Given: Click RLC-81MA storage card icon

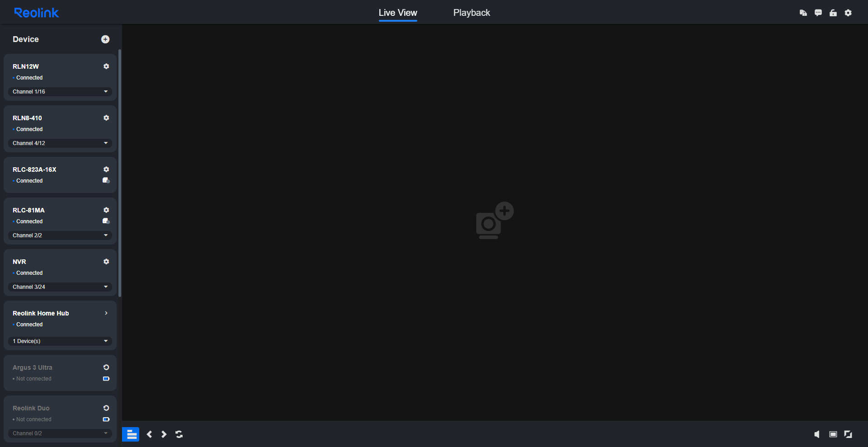Looking at the screenshot, I should pyautogui.click(x=106, y=221).
